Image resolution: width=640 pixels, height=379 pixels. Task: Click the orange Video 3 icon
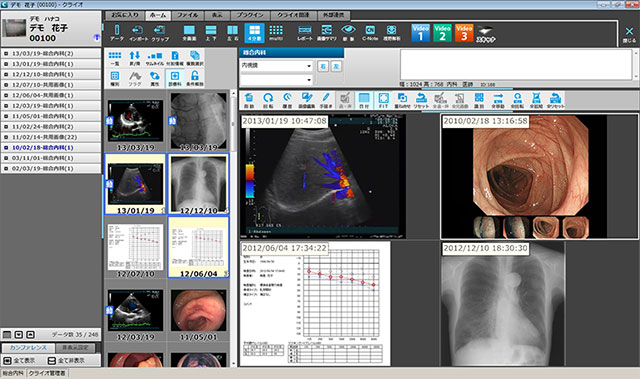point(464,33)
